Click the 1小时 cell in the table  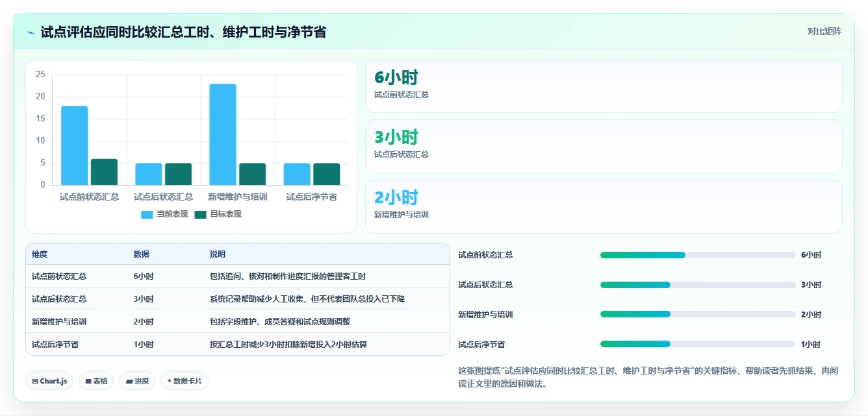(x=144, y=345)
